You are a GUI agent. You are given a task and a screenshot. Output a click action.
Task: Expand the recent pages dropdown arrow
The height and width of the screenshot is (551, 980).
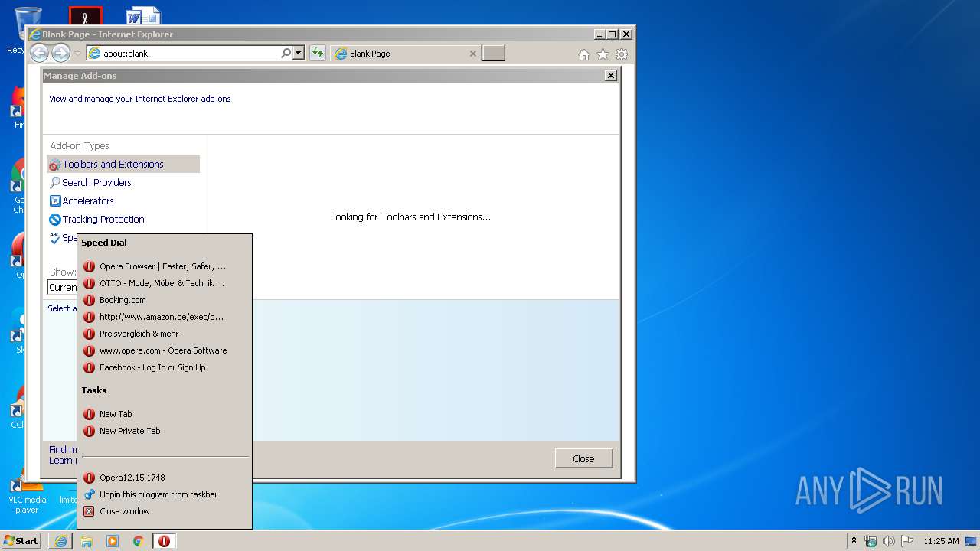(x=77, y=54)
